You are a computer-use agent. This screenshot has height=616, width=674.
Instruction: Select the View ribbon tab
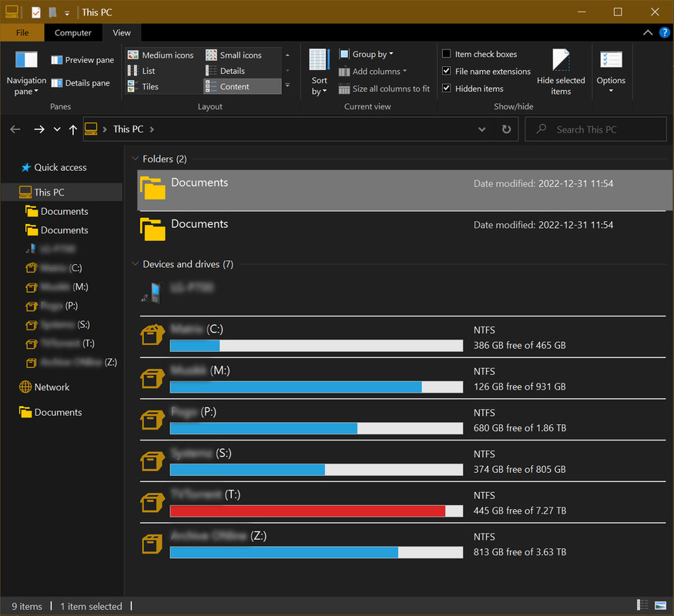122,32
